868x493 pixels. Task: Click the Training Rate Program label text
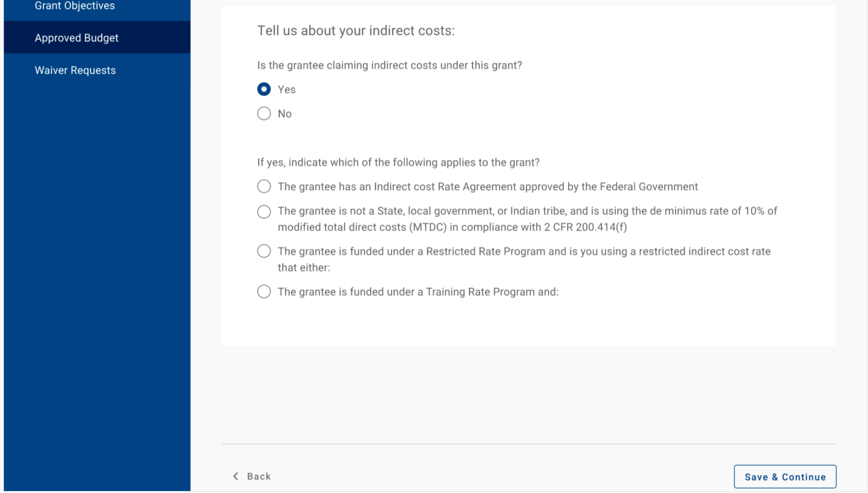pos(418,292)
